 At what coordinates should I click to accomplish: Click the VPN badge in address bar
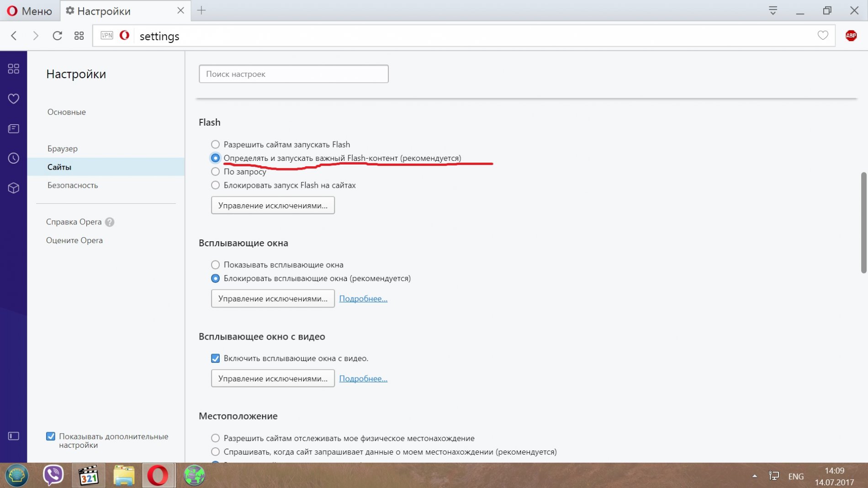pyautogui.click(x=106, y=36)
